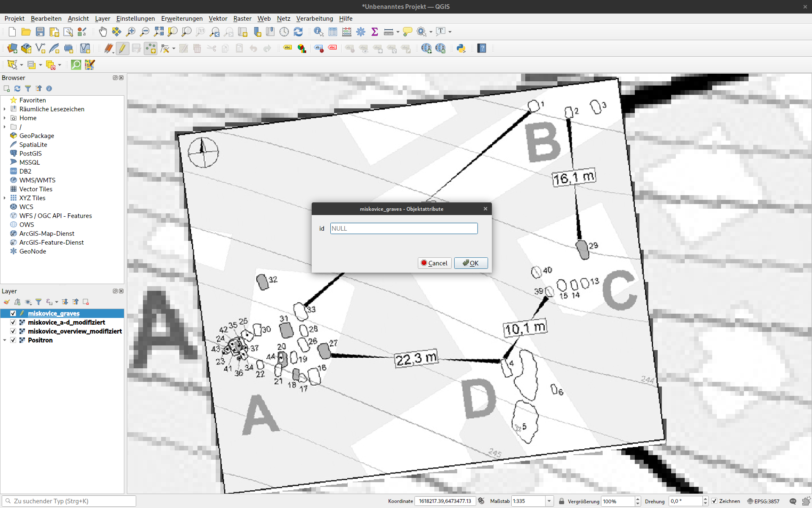Open the Vektor menu
Viewport: 812px width, 508px height.
pos(218,19)
